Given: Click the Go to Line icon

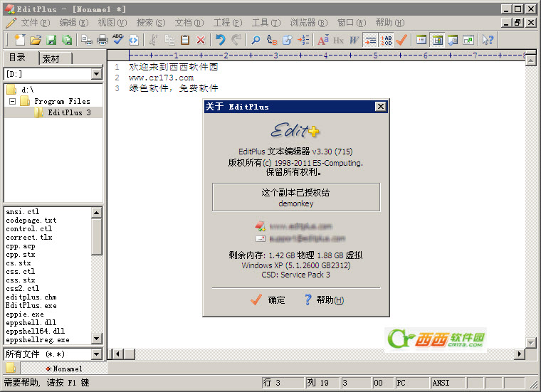Looking at the screenshot, I should [x=303, y=40].
